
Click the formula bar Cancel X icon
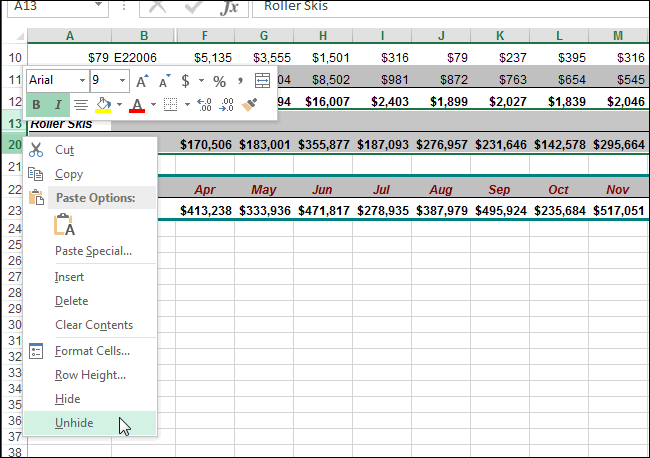coord(157,7)
